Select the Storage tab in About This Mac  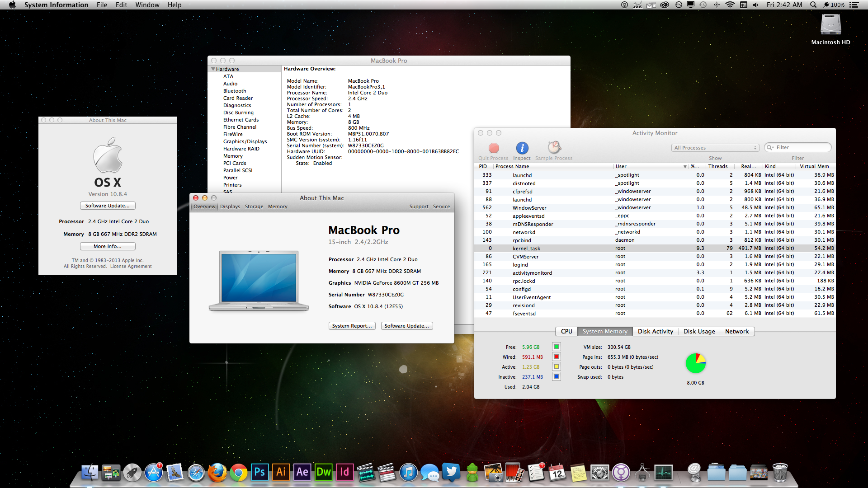(x=254, y=206)
